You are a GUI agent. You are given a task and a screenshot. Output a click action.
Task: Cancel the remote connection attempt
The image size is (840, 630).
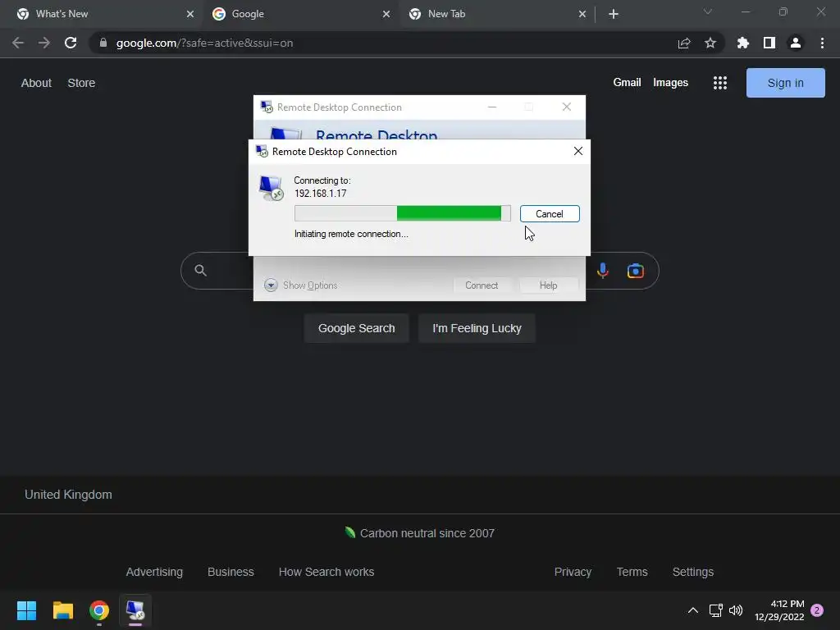tap(549, 214)
